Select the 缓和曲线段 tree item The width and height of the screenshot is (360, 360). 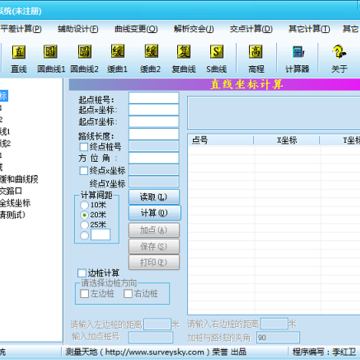pos(19,179)
